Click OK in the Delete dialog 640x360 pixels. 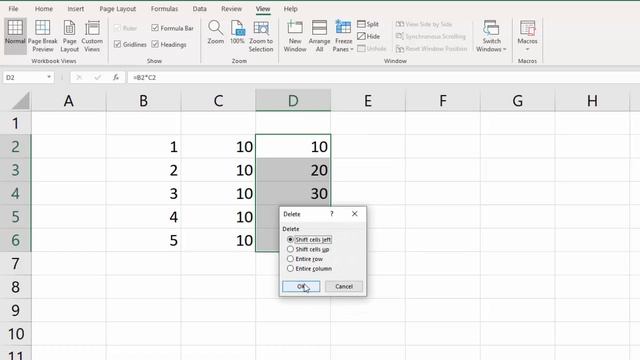point(301,287)
